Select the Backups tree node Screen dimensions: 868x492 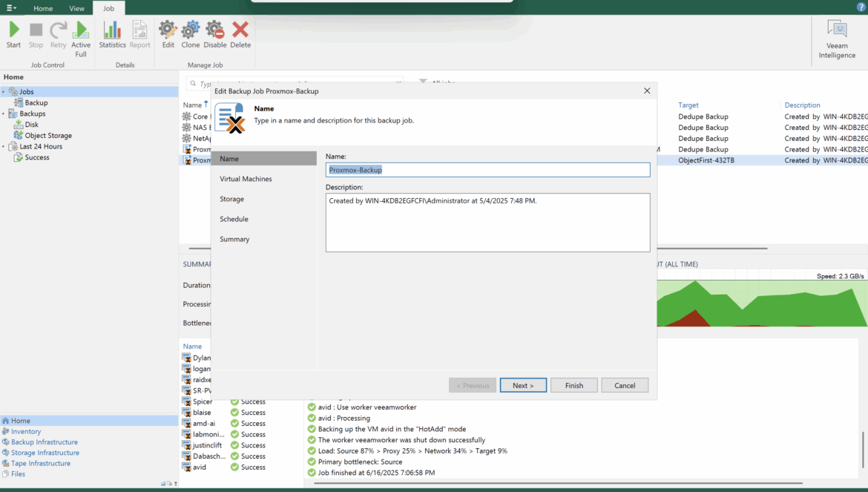click(x=32, y=114)
